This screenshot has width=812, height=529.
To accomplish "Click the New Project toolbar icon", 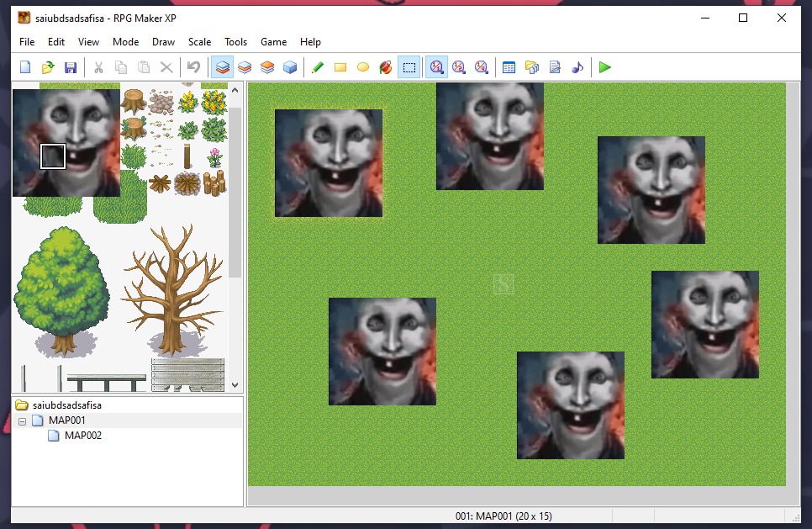I will [25, 67].
